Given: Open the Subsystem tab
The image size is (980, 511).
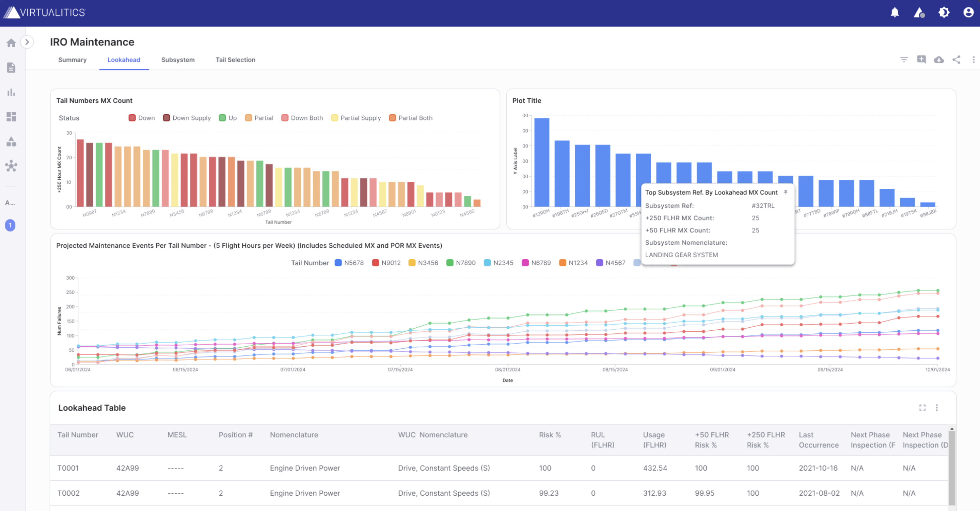Looking at the screenshot, I should pos(178,60).
